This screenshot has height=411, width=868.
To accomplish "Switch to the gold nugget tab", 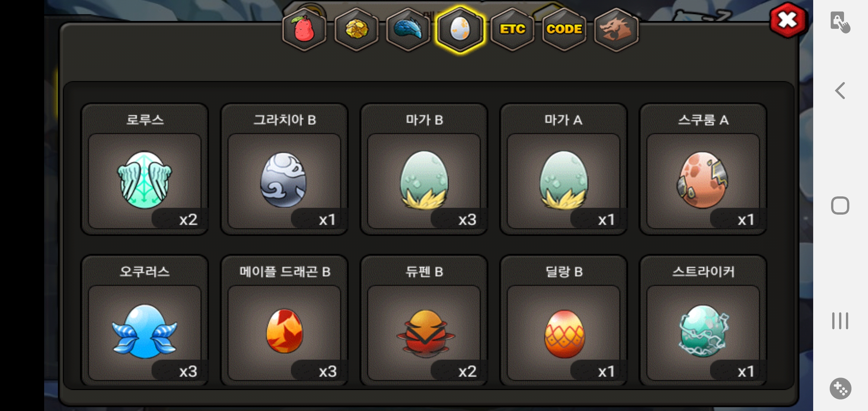I will 356,30.
